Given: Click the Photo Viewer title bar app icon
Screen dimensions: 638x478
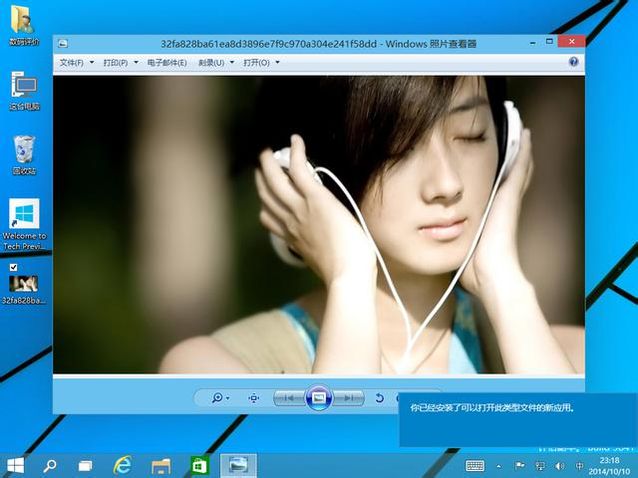Looking at the screenshot, I should [x=63, y=44].
